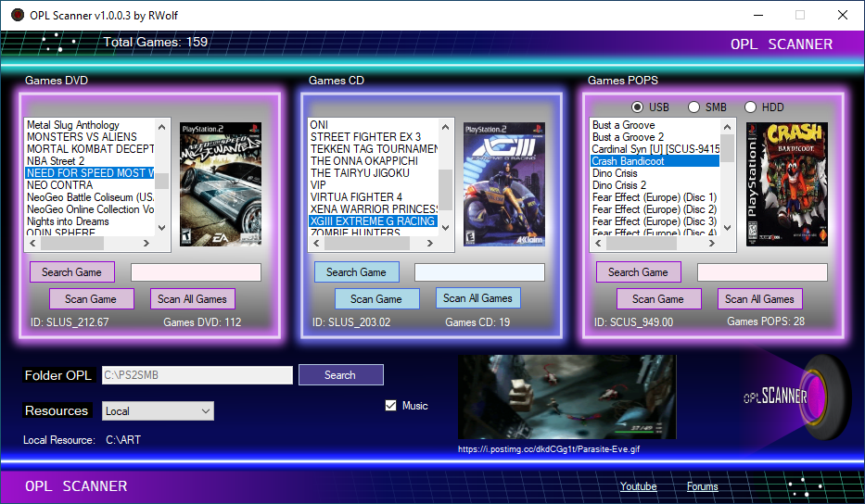Select THE TAIRYU JIGOKU in CD list
Viewport: 865px width, 504px height.
pyautogui.click(x=374, y=173)
